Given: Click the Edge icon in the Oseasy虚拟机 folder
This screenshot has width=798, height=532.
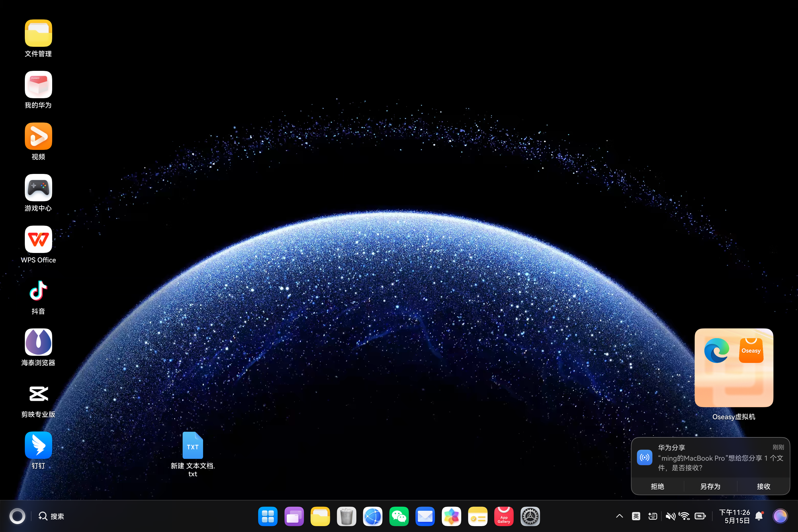Looking at the screenshot, I should pos(717,350).
